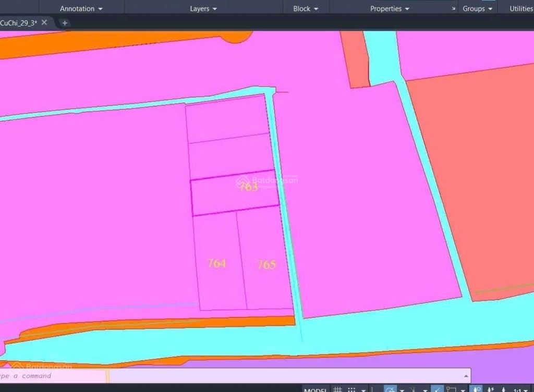Open the 1:1 annotation scale dropdown
Viewport: 534px width, 392px height.
526,389
